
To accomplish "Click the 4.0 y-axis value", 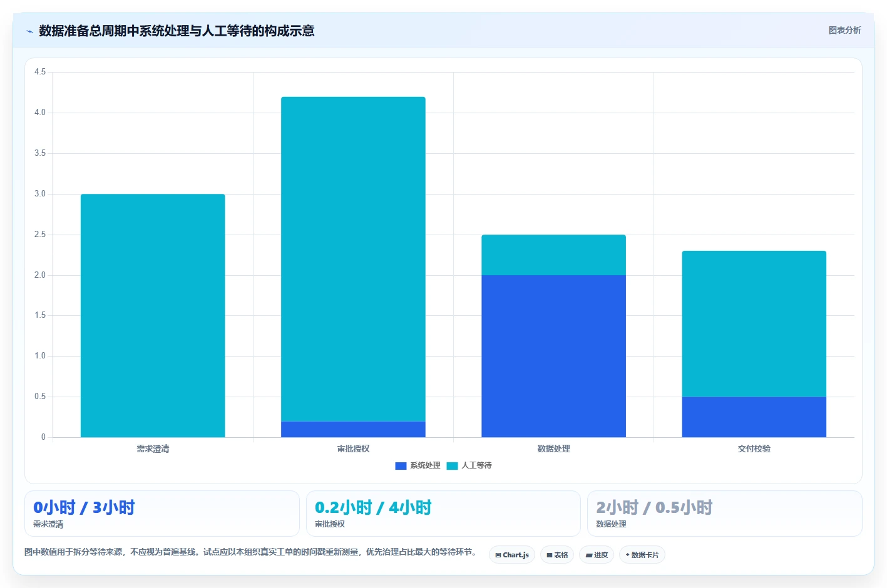I will pos(40,113).
